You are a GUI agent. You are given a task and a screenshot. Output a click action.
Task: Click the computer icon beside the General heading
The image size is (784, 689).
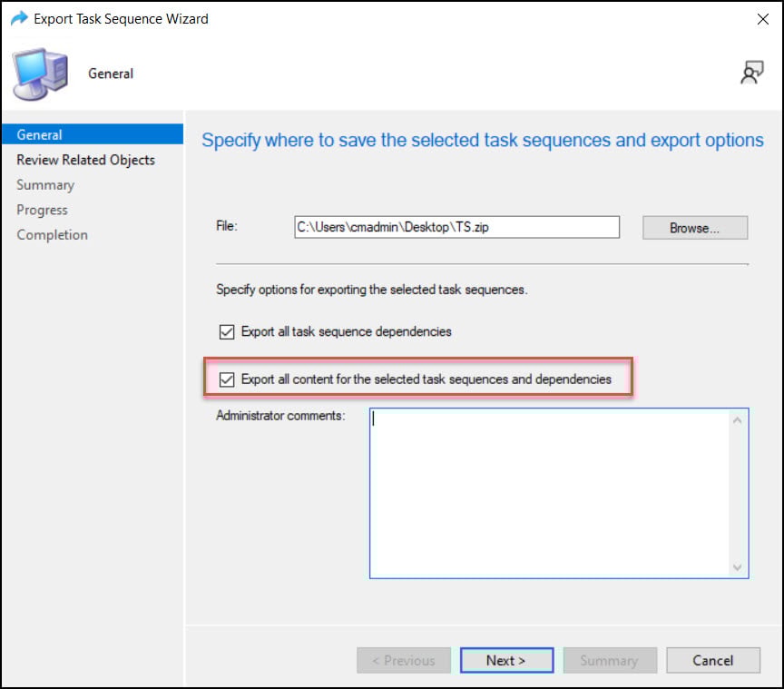[40, 74]
